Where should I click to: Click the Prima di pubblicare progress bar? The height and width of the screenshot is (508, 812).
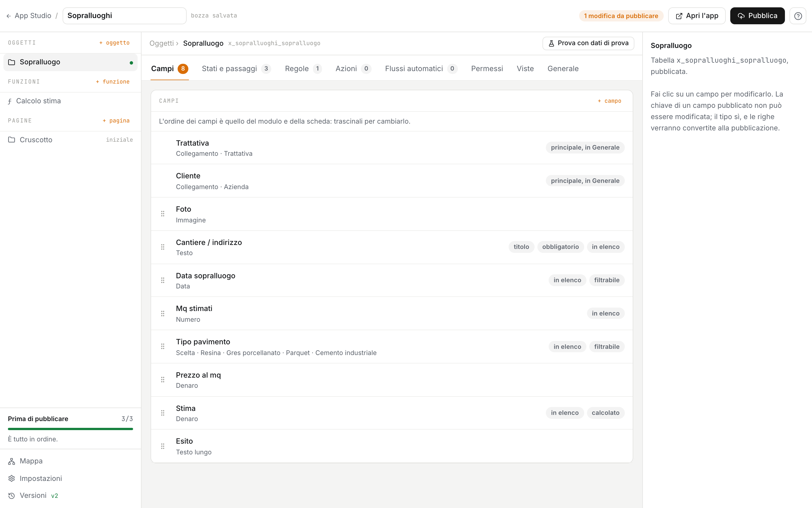70,429
